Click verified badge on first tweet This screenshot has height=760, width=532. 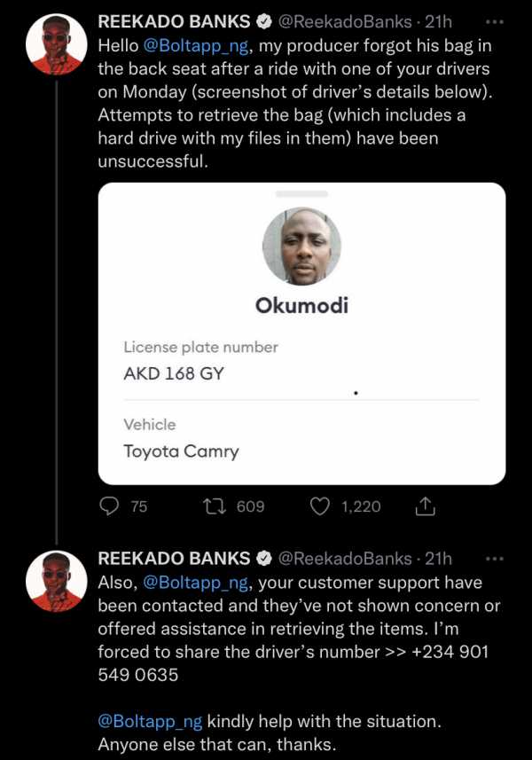[263, 21]
